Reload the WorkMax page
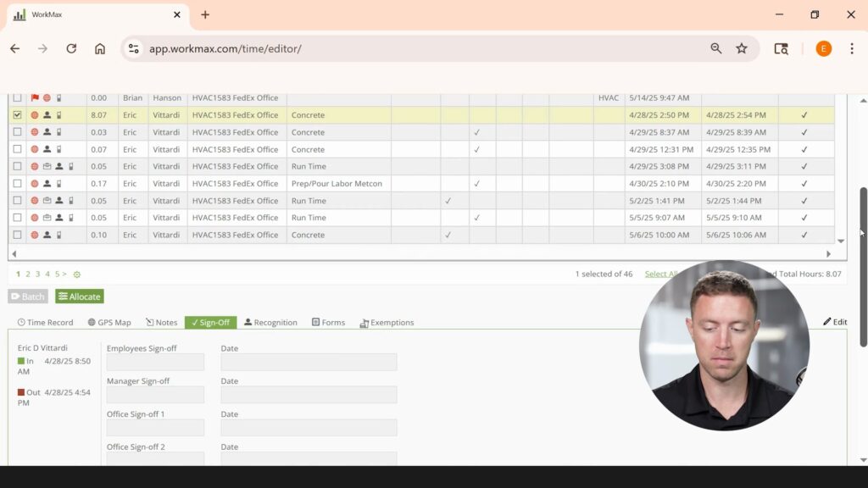 coord(71,49)
